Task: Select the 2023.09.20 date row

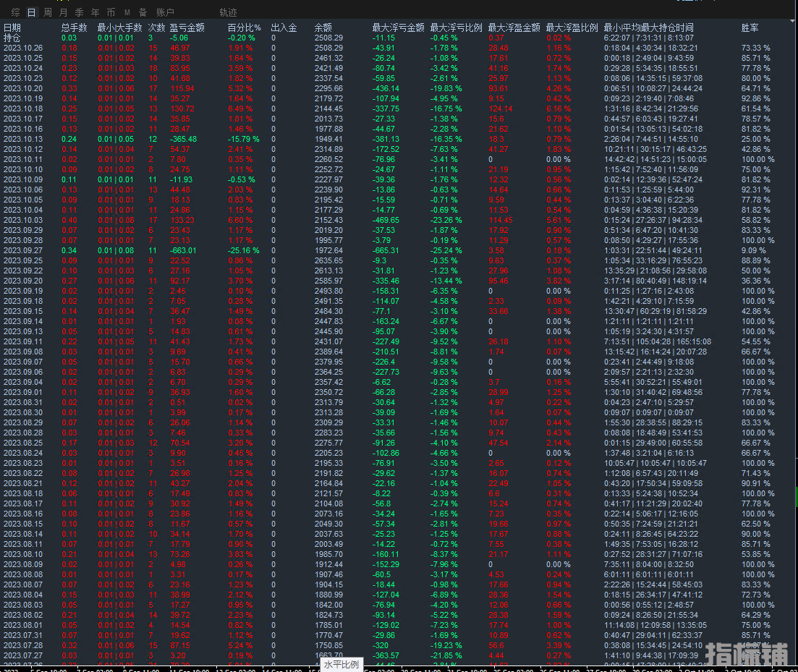Action: click(x=23, y=281)
